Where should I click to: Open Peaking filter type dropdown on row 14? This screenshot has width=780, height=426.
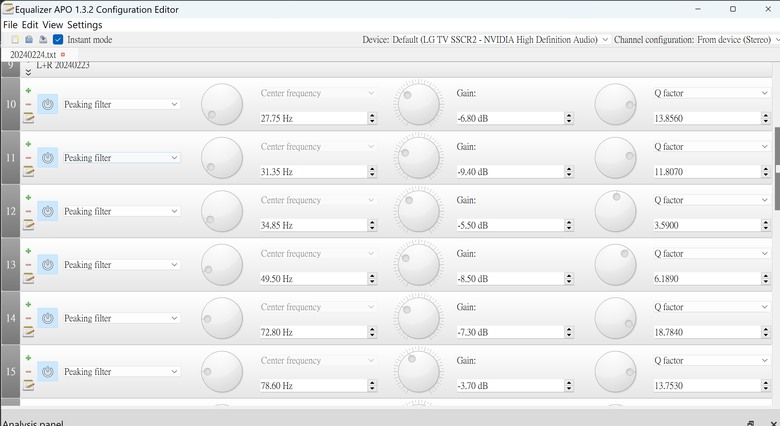(x=121, y=318)
